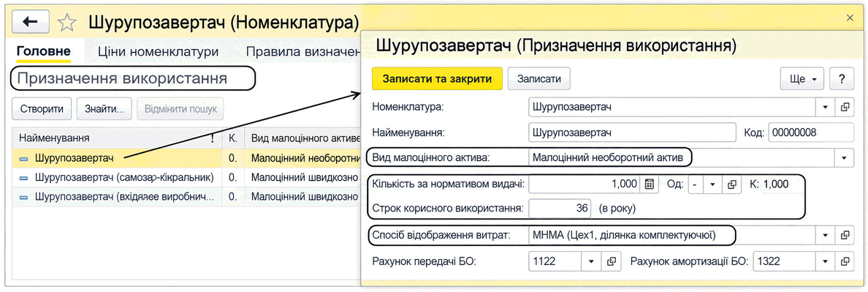Expand the Рахунок амортизації БО dropdown
This screenshot has height=292, width=868.
(825, 261)
